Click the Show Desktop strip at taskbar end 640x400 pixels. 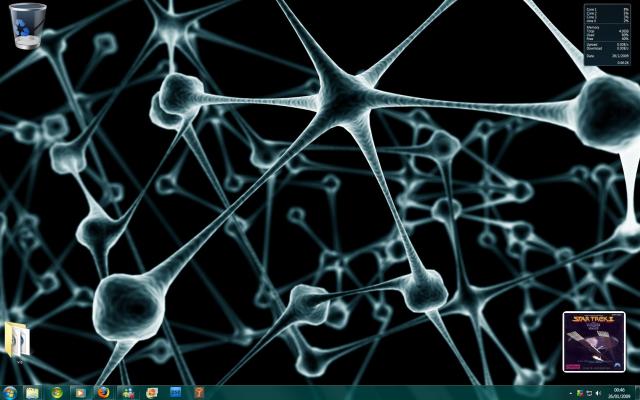[637, 393]
